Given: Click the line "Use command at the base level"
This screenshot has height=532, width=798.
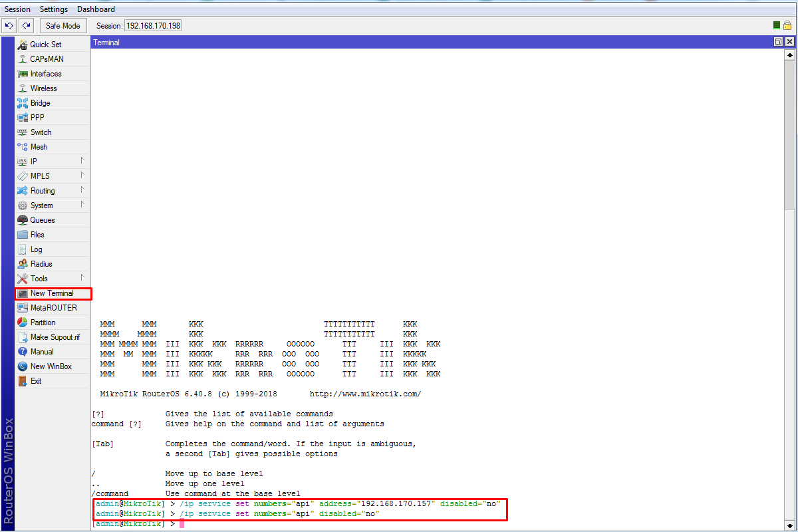Looking at the screenshot, I should coord(233,494).
